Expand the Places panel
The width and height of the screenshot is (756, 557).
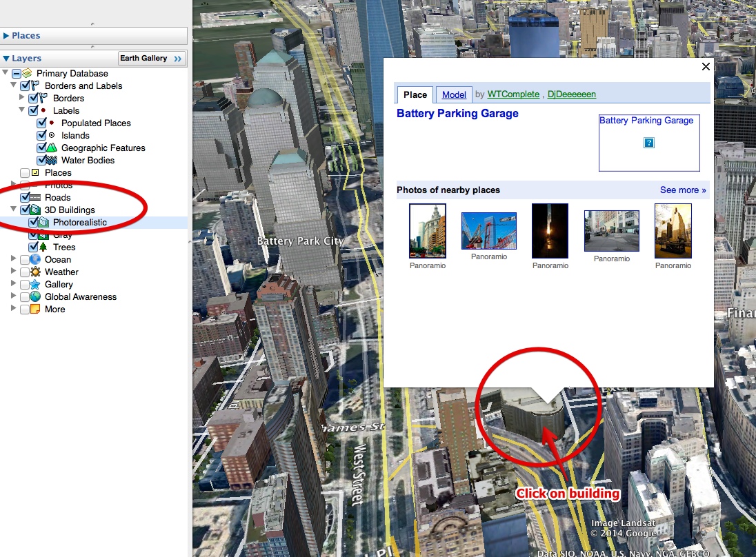tap(6, 36)
